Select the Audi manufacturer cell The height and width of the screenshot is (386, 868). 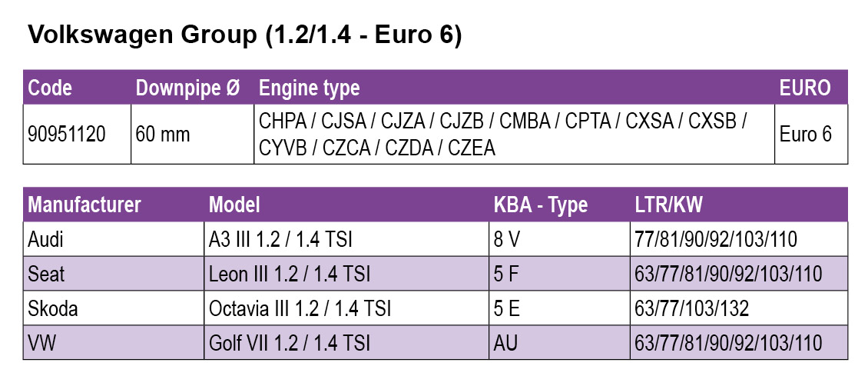[x=45, y=240]
